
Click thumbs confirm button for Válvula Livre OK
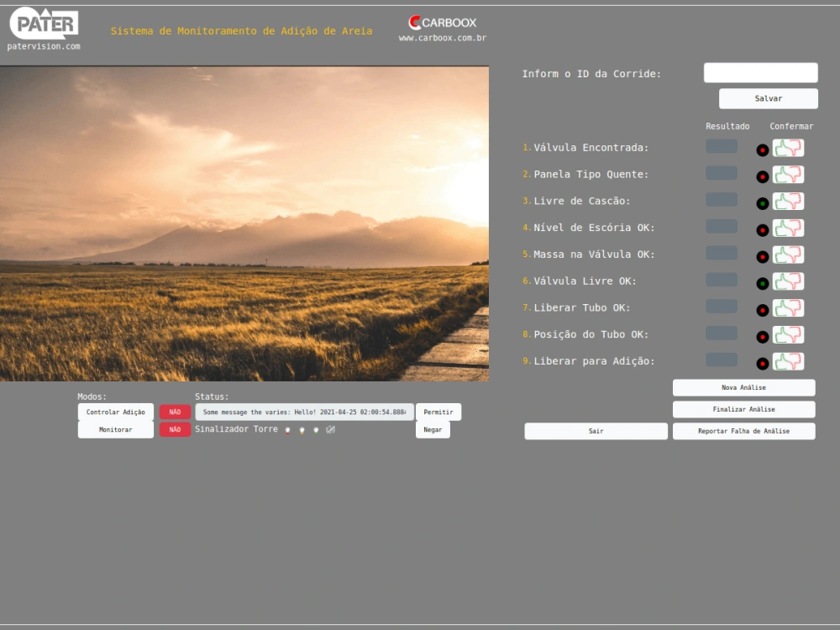(x=788, y=281)
